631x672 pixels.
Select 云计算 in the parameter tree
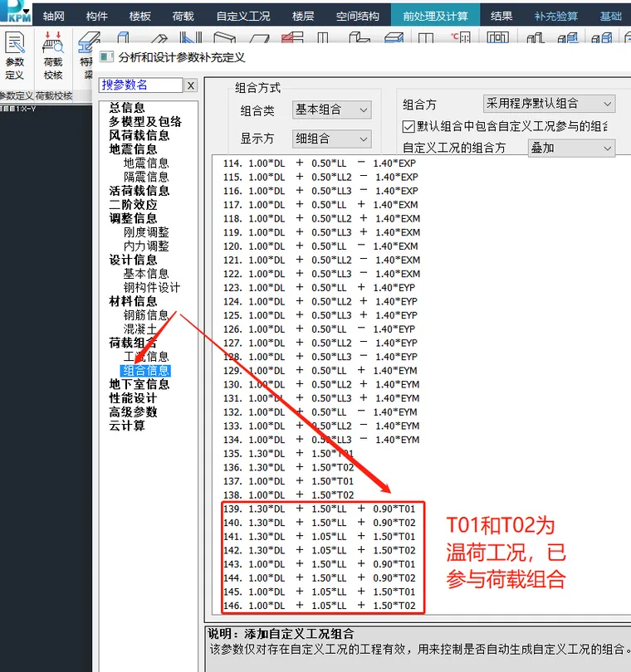tap(127, 426)
